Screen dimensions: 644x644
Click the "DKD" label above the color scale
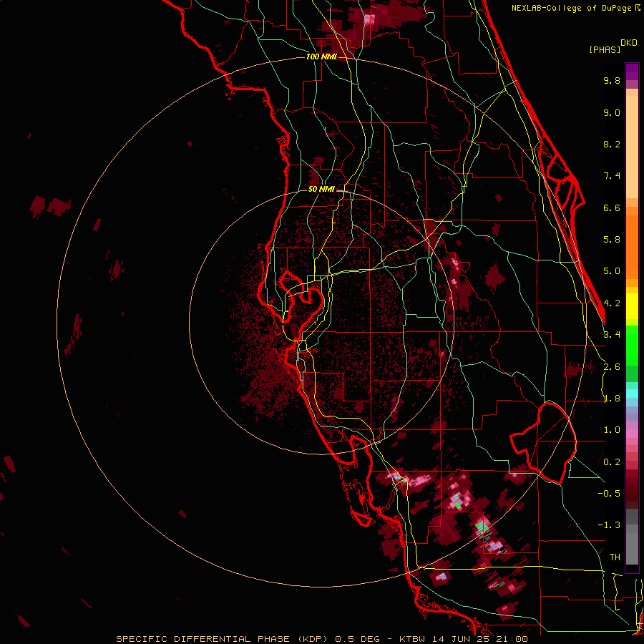[628, 43]
